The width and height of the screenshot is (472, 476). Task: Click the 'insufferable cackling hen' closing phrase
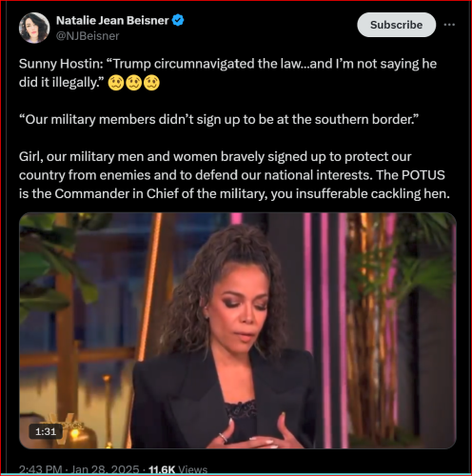[x=373, y=194]
